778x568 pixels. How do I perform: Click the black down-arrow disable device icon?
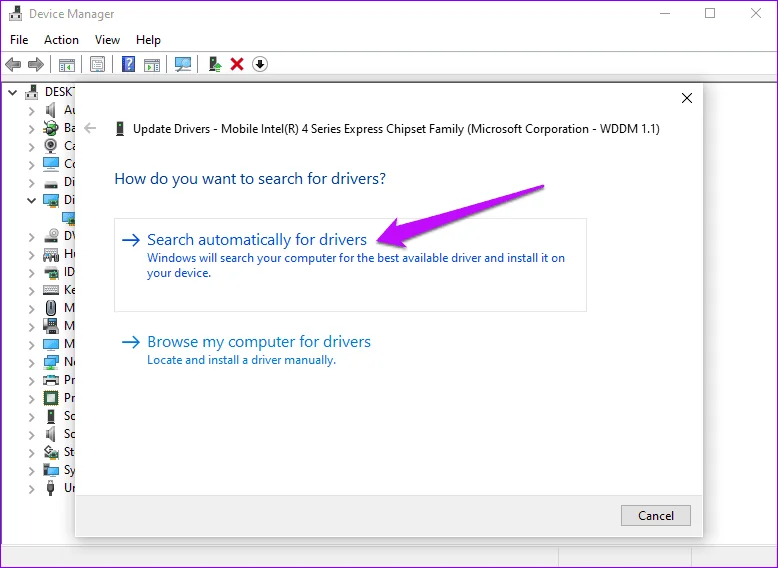259,64
